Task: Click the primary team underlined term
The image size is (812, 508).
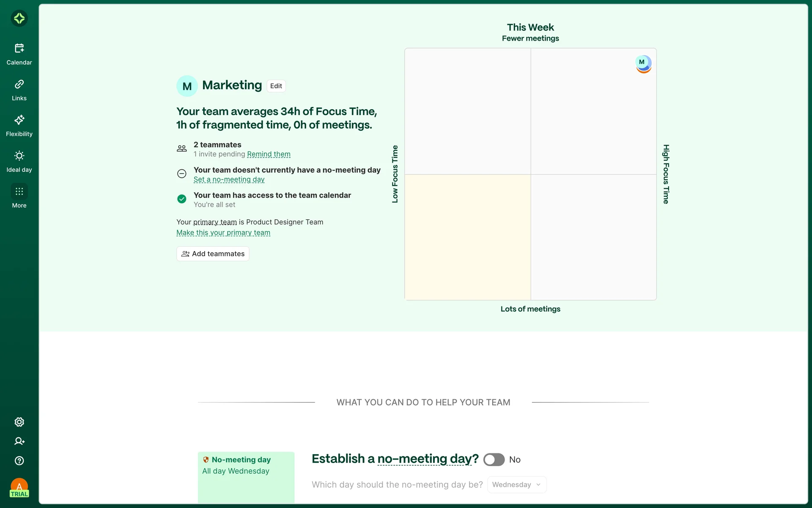Action: pyautogui.click(x=215, y=222)
